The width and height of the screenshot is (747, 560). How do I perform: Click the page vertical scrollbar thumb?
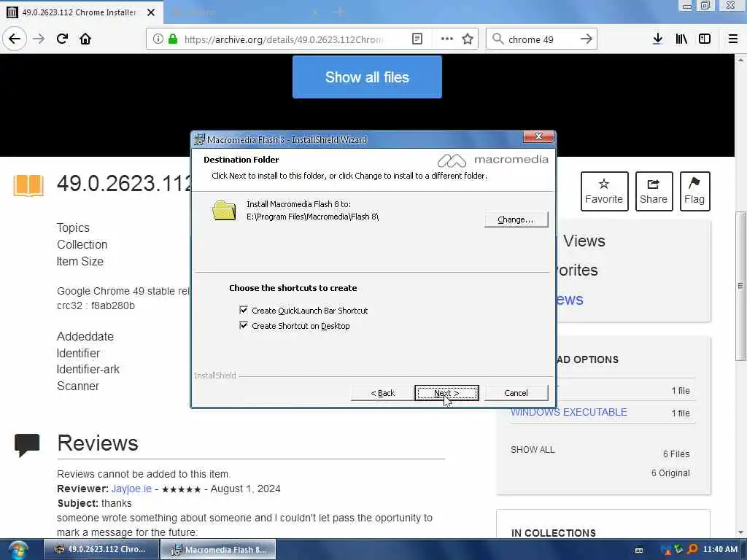741,286
